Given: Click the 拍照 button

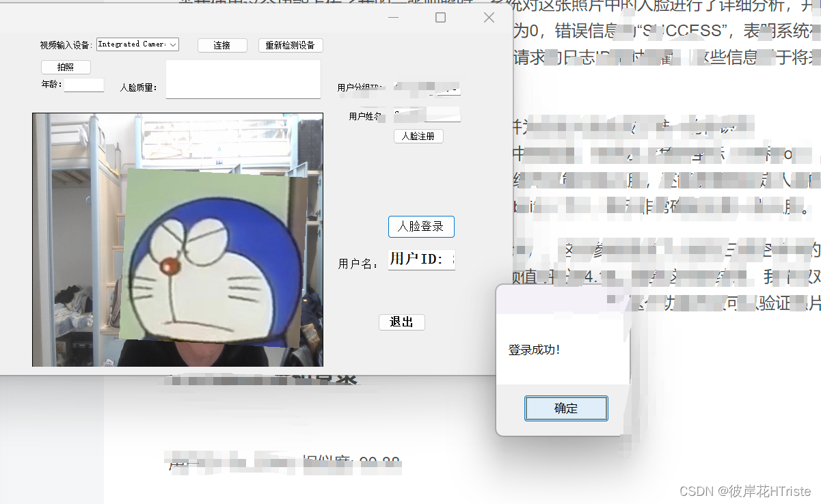Looking at the screenshot, I should point(66,67).
